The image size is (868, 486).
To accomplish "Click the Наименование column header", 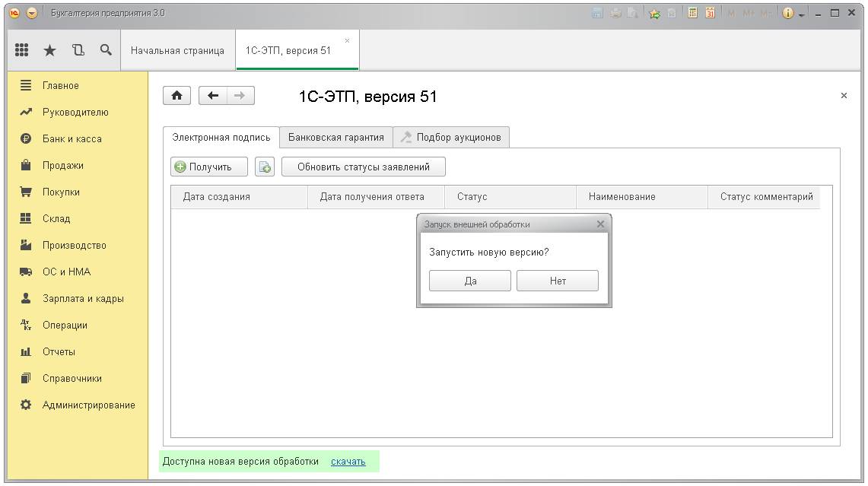I will pyautogui.click(x=642, y=196).
